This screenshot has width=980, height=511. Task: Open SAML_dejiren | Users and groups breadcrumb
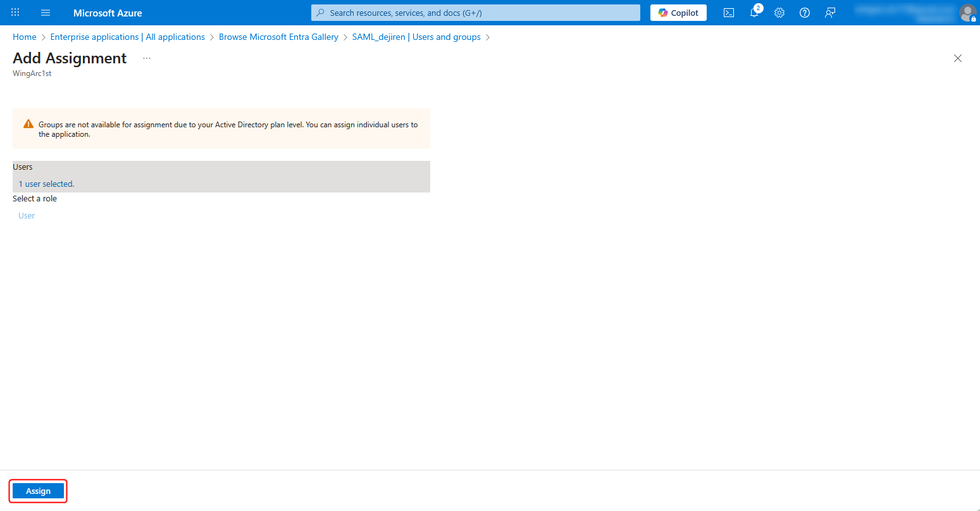coord(416,37)
